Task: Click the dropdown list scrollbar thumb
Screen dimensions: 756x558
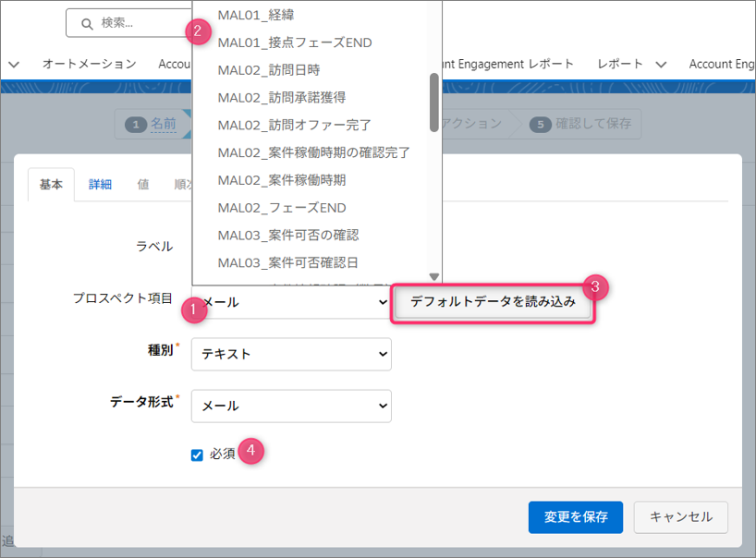Action: click(x=433, y=102)
